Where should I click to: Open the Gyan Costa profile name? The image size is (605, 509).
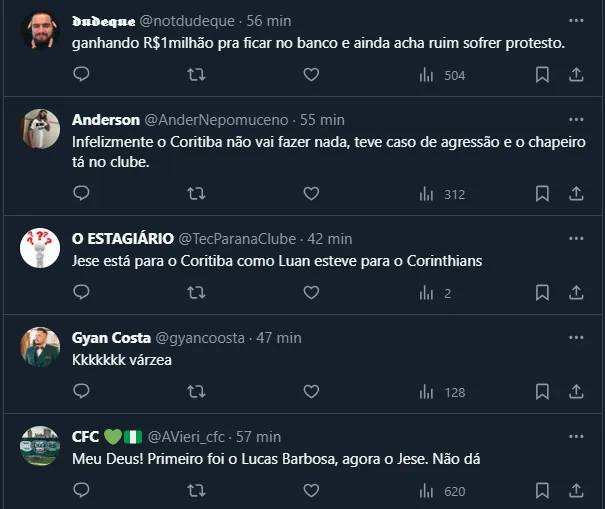click(x=111, y=338)
